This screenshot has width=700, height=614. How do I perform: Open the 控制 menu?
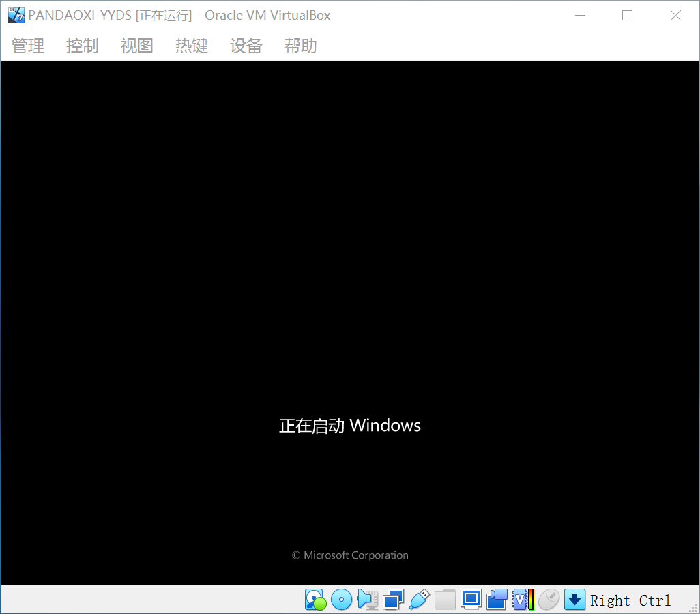pos(82,46)
